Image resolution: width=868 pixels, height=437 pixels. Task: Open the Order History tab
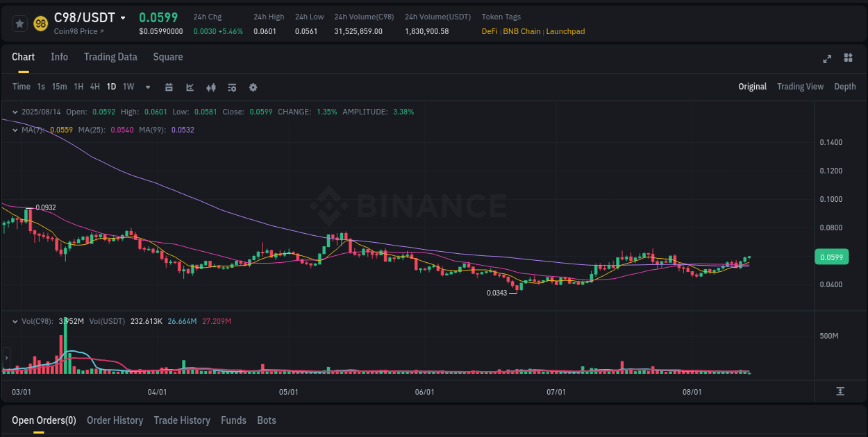pos(115,420)
